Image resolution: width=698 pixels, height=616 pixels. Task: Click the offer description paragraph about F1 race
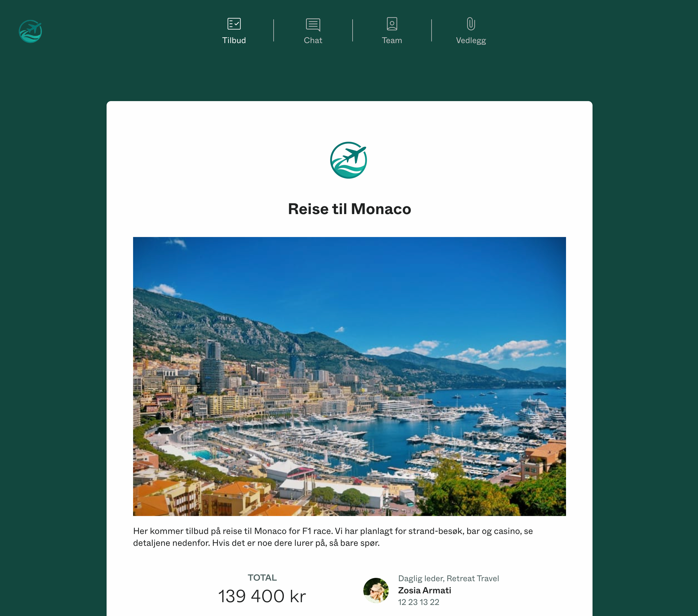(x=333, y=537)
